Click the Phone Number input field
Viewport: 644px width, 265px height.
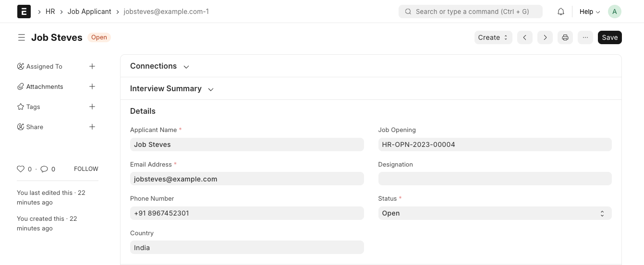coord(247,213)
